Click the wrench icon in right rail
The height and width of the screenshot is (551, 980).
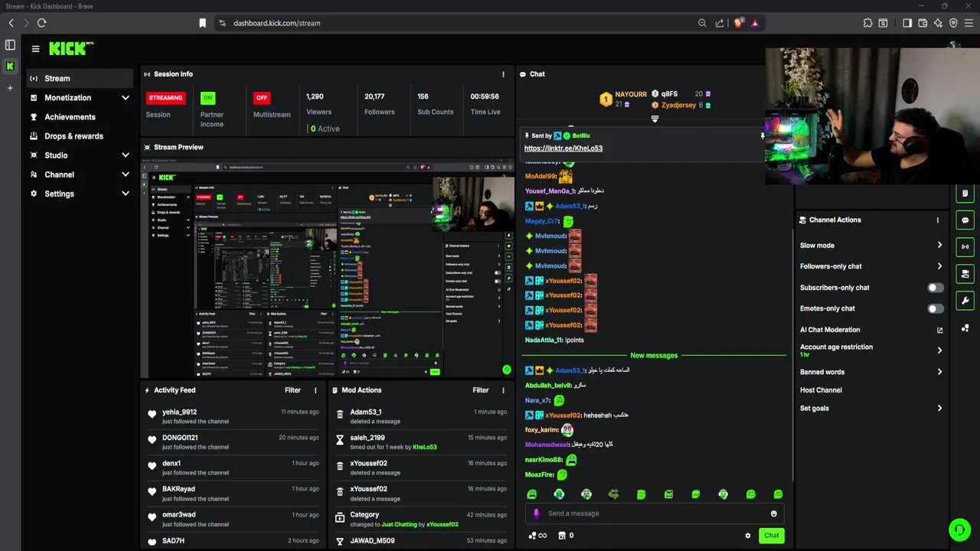click(x=965, y=301)
